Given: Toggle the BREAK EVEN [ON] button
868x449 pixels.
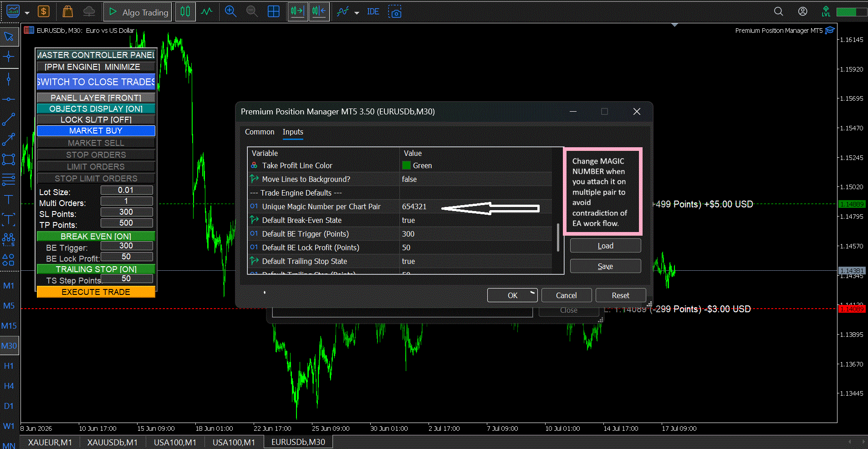Looking at the screenshot, I should click(x=96, y=236).
